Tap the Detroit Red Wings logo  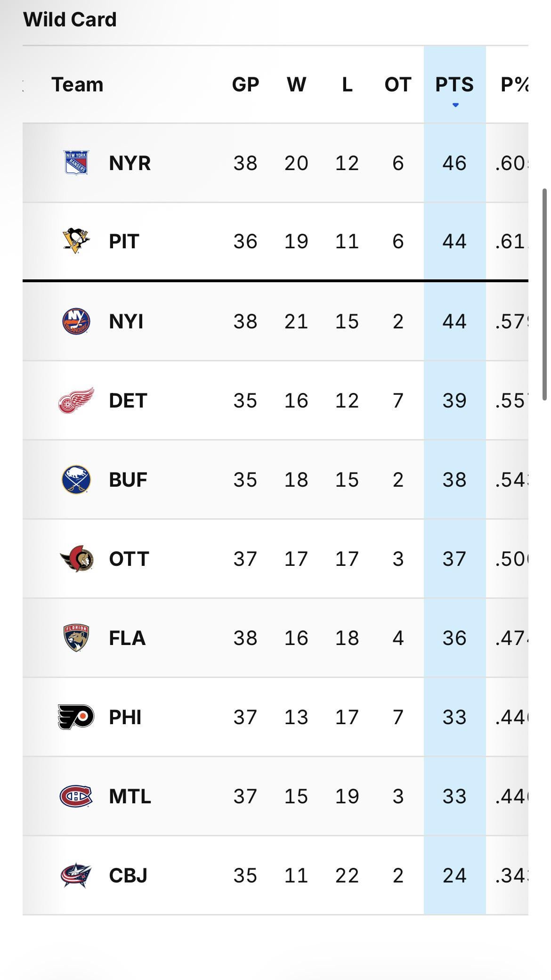tap(76, 400)
